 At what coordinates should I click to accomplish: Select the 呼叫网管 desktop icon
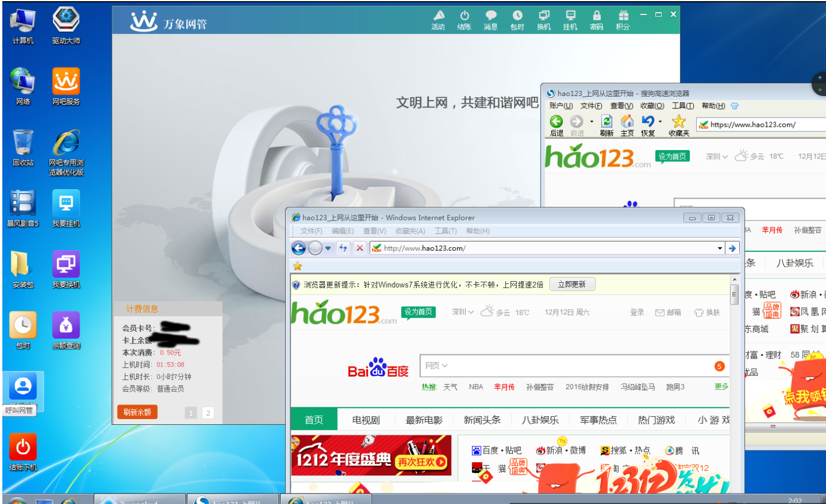pyautogui.click(x=22, y=394)
